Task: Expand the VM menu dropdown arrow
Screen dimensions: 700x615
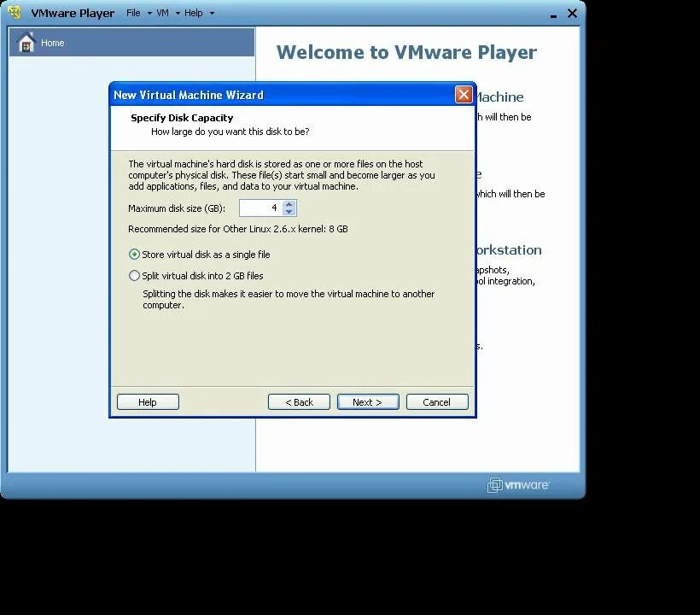Action: click(x=178, y=14)
